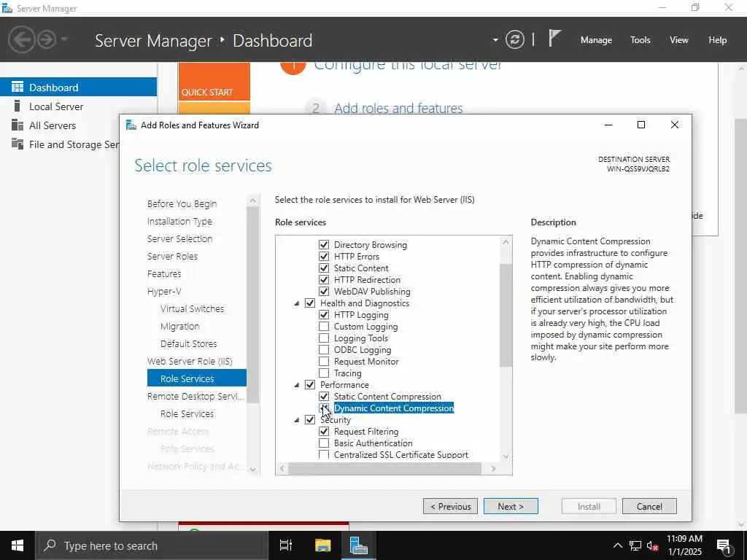The width and height of the screenshot is (747, 560).
Task: Cancel the Add Roles wizard
Action: pyautogui.click(x=649, y=506)
